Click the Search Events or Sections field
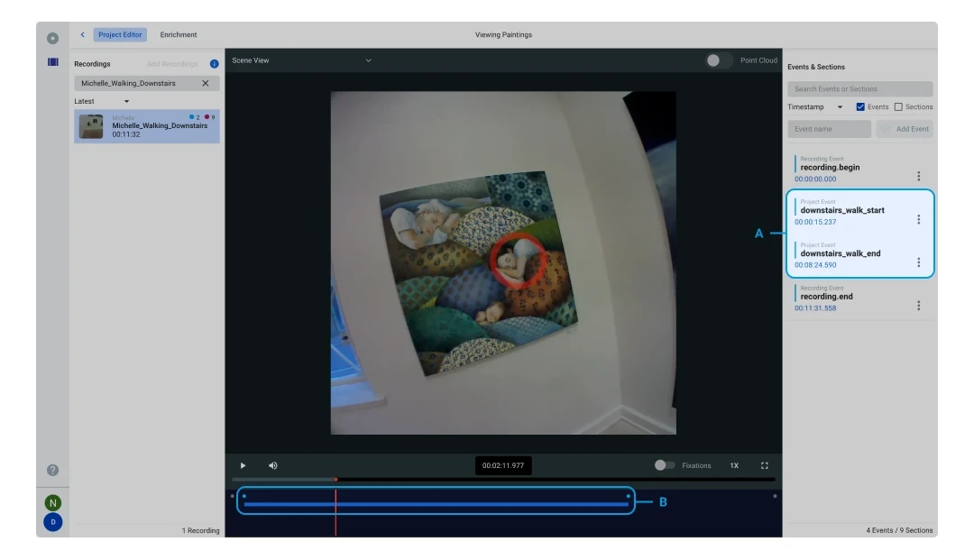Image resolution: width=974 pixels, height=560 pixels. click(859, 88)
